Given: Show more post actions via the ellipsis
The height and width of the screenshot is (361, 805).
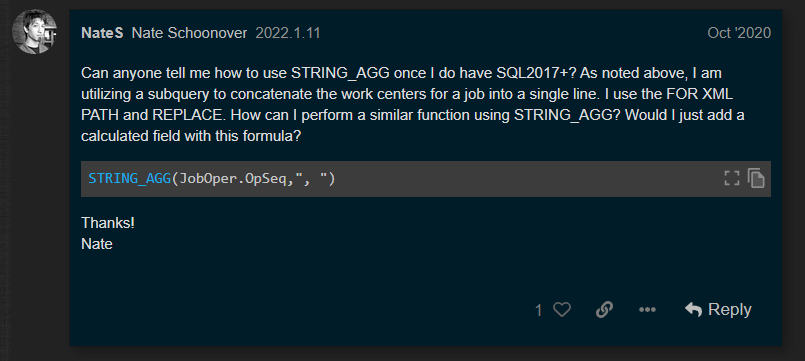Looking at the screenshot, I should (647, 310).
